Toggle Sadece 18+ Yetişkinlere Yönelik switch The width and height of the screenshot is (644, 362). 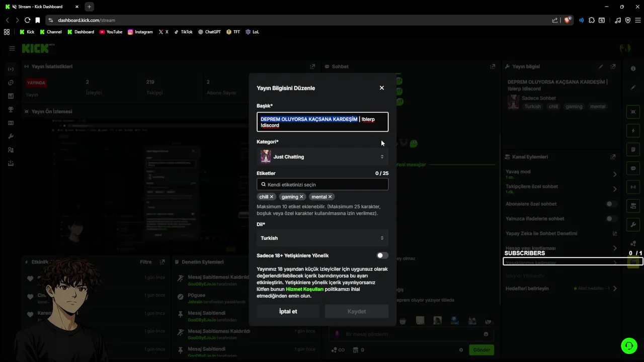[x=382, y=255]
